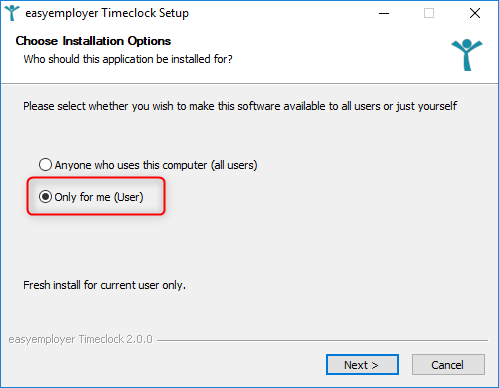Click the 'easyemployer Timeclock Setup' title text
Screen dimensions: 499x388
click(x=107, y=13)
